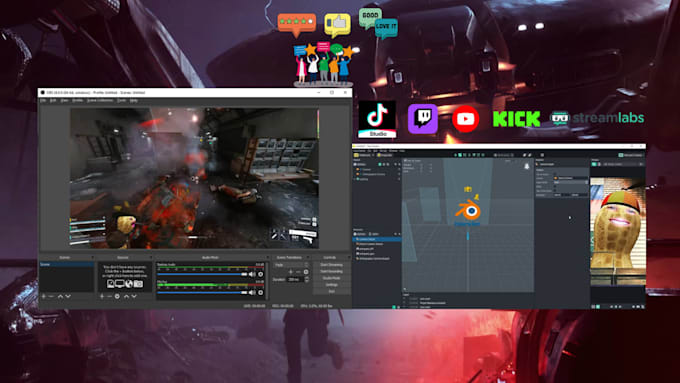Screen dimensions: 680x383
Task: Enable Studio Mode in OBS Controls
Action: 331,278
